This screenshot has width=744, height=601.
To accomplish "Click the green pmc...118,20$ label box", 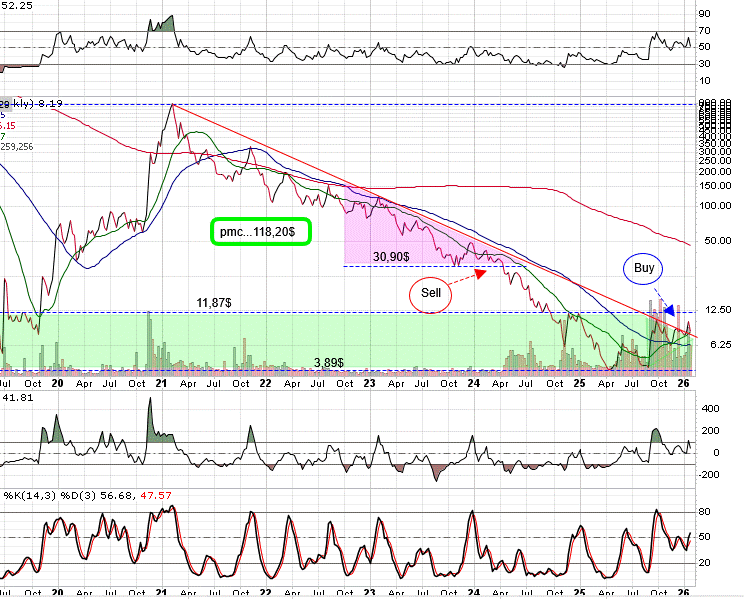I will click(261, 231).
